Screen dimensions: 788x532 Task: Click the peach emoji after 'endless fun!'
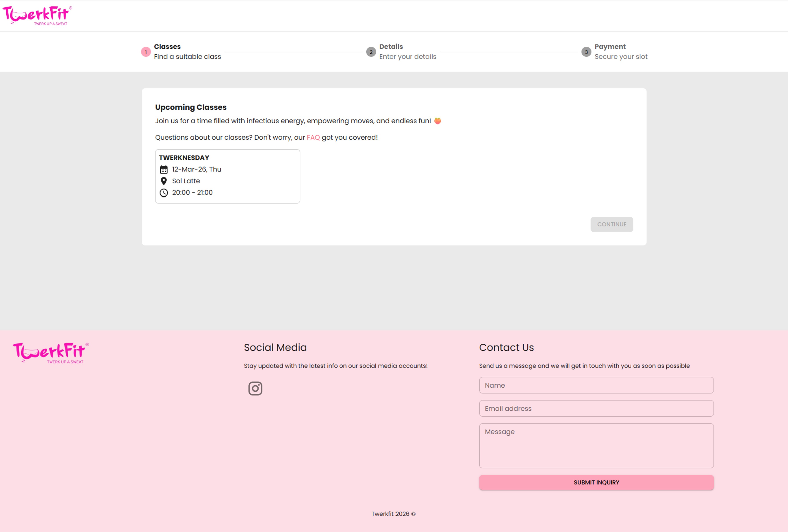(438, 121)
